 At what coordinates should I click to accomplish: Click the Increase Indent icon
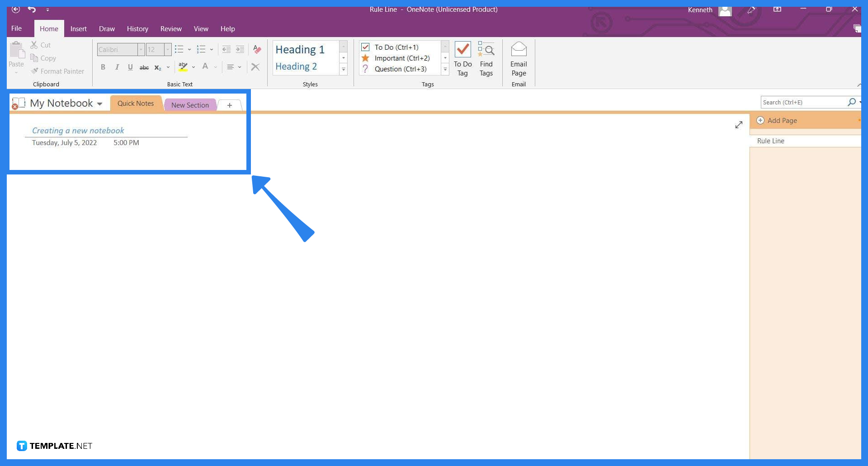(240, 49)
